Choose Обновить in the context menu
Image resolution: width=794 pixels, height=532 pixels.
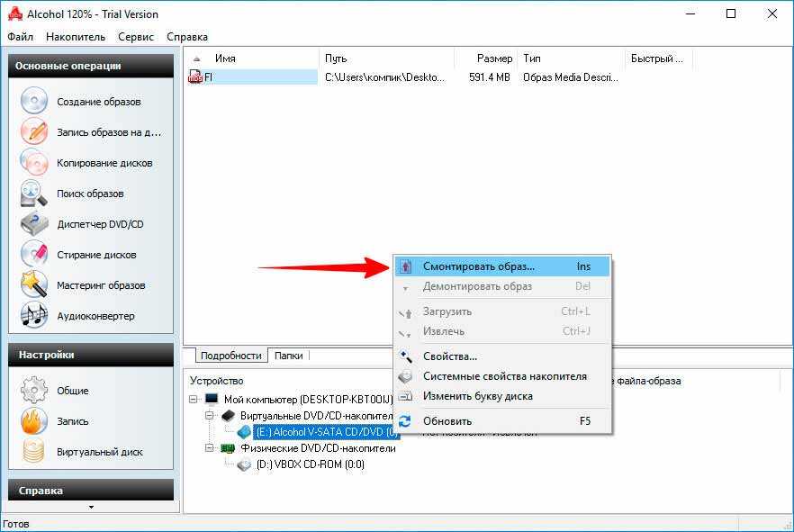pos(502,420)
